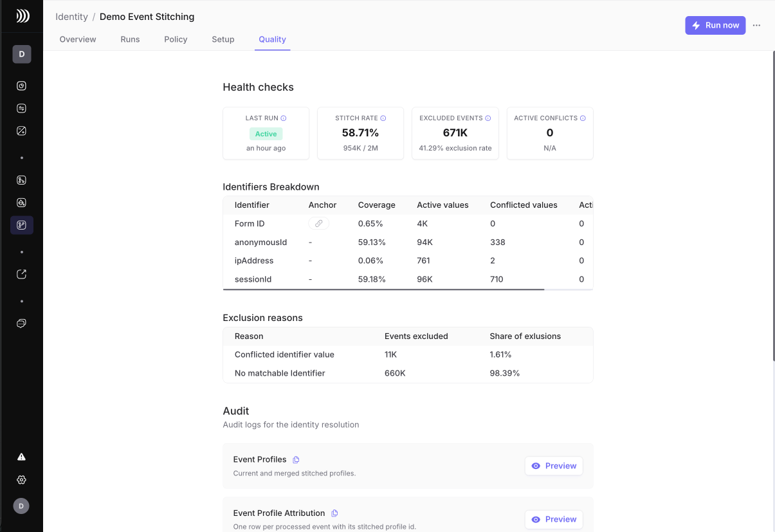Viewport: 775px width, 532px height.
Task: Show info for Last Run
Action: (284, 118)
